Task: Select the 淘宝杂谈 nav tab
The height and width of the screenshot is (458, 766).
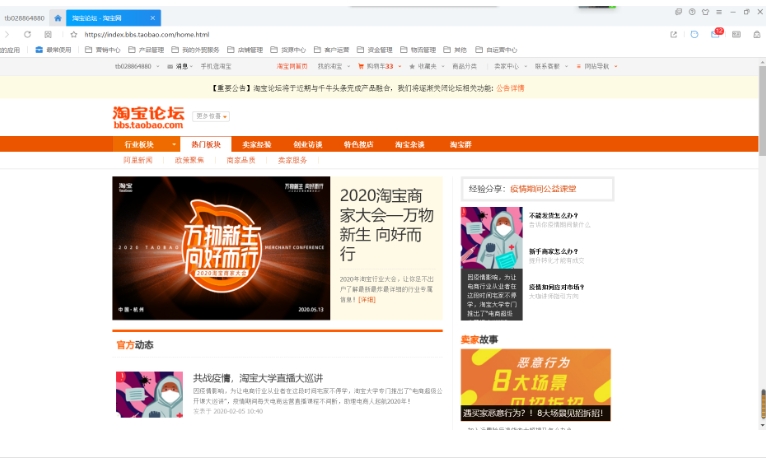Action: coord(409,145)
